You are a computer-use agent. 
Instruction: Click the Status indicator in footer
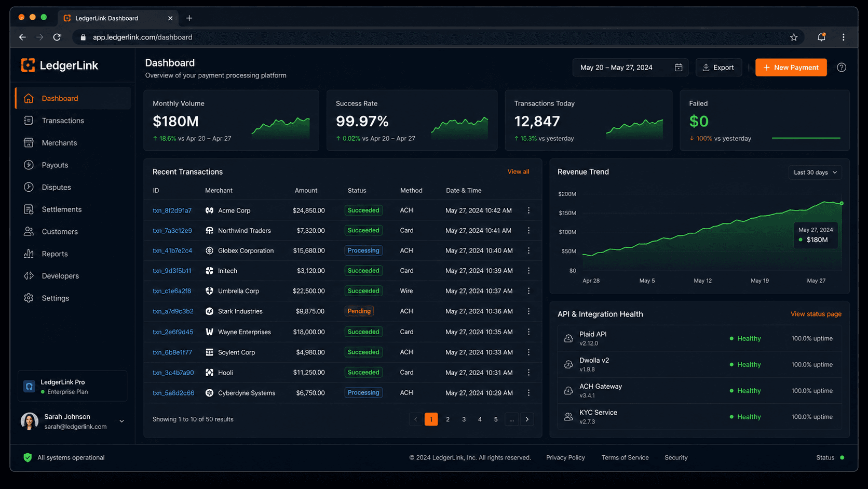(x=830, y=457)
